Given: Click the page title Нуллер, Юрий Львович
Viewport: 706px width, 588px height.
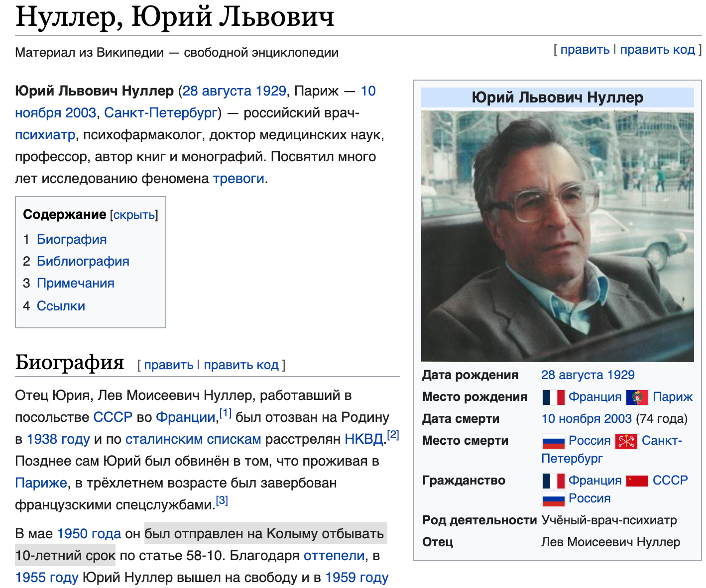Looking at the screenshot, I should pos(175,17).
